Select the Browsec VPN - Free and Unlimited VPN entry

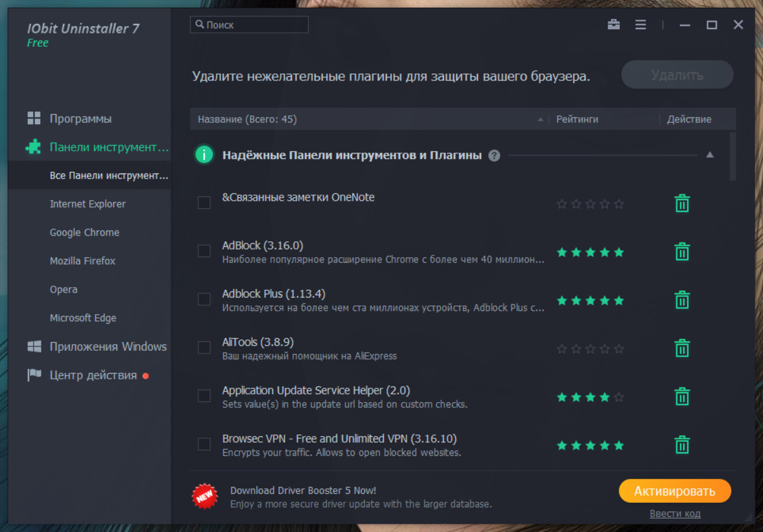click(x=339, y=438)
